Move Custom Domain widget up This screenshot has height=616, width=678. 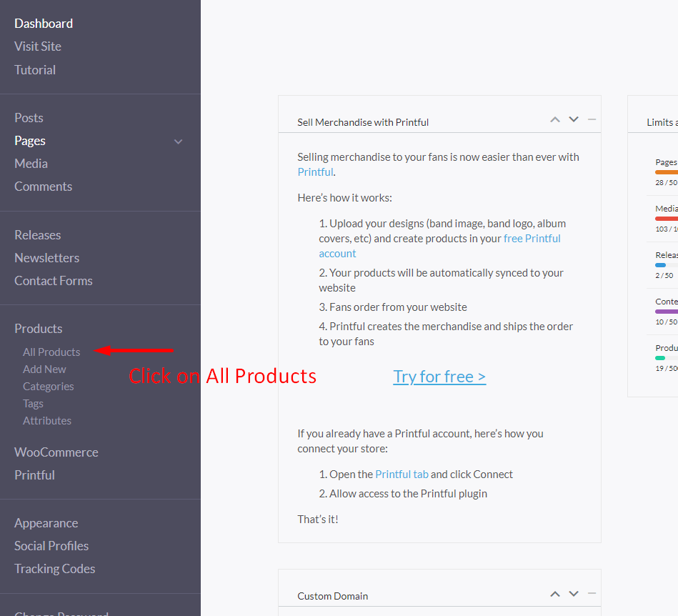[x=555, y=594]
